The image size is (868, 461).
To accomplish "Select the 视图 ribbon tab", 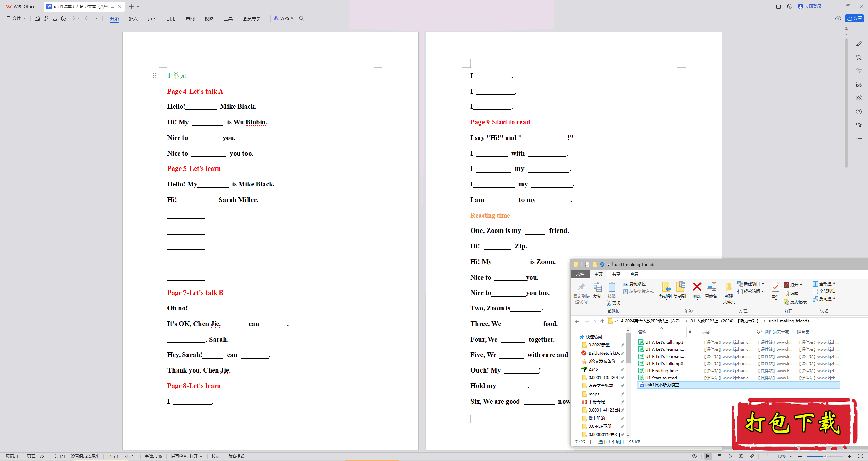I will (x=209, y=19).
